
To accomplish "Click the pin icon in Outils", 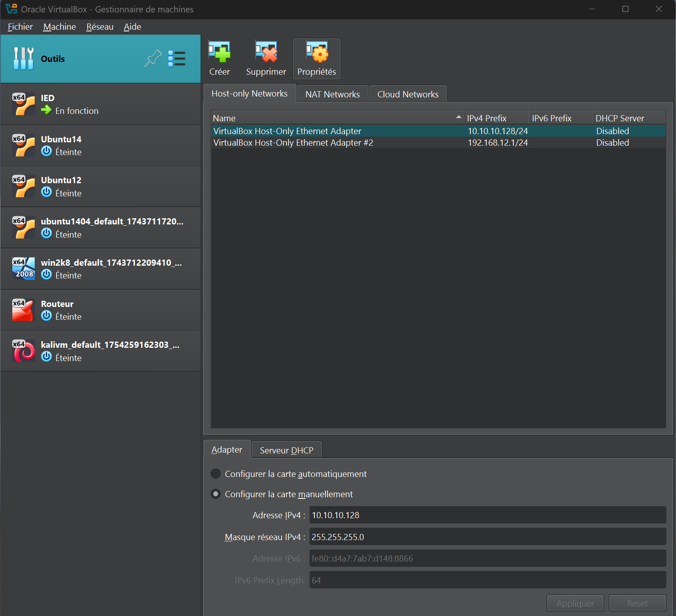I will coord(153,59).
